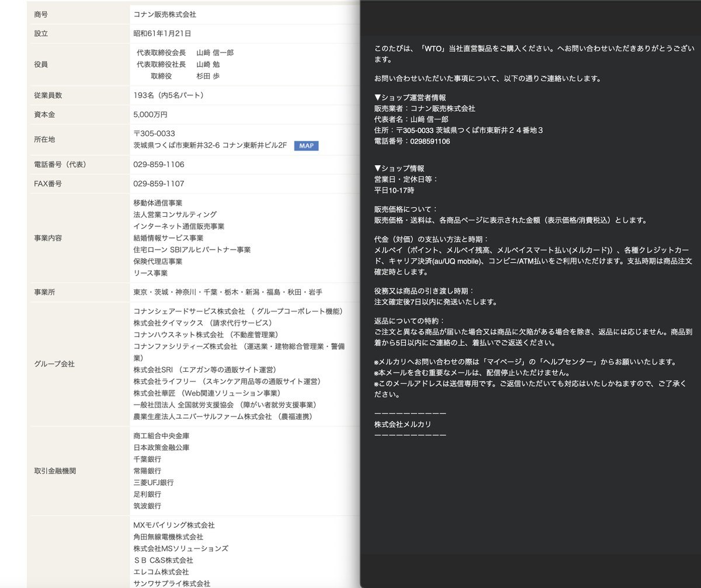
Task: Click 電話番号：0298591106 in email
Action: point(412,141)
